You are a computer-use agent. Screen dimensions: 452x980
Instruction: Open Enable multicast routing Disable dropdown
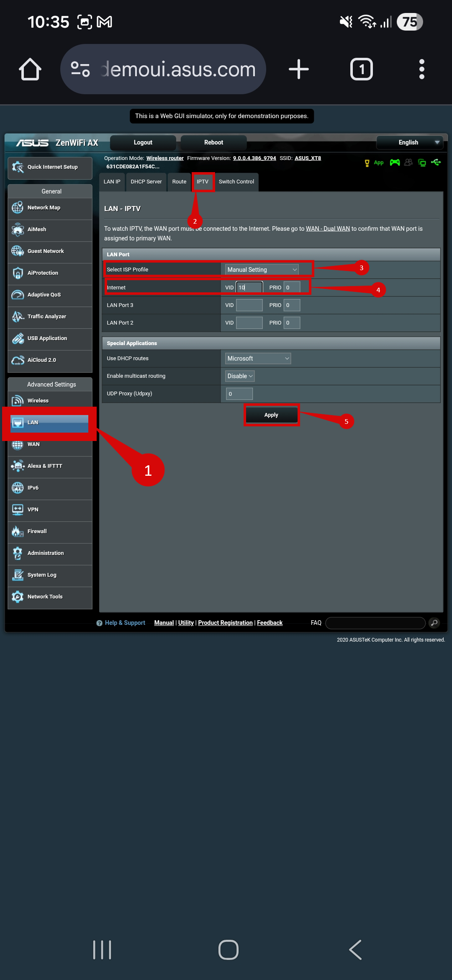click(x=240, y=376)
